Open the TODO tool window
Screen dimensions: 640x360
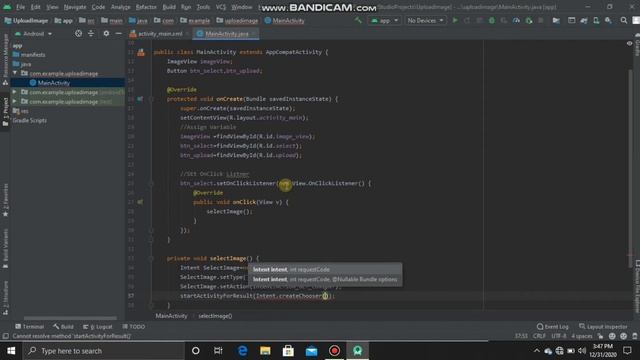134,327
